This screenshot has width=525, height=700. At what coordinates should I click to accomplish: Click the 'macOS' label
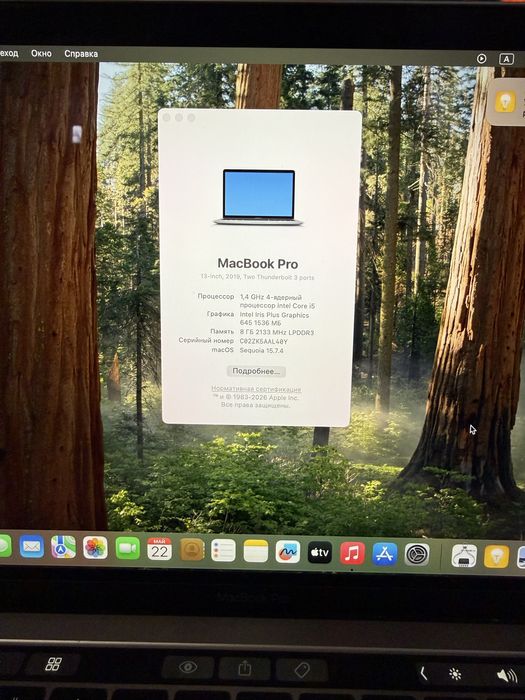pos(222,350)
